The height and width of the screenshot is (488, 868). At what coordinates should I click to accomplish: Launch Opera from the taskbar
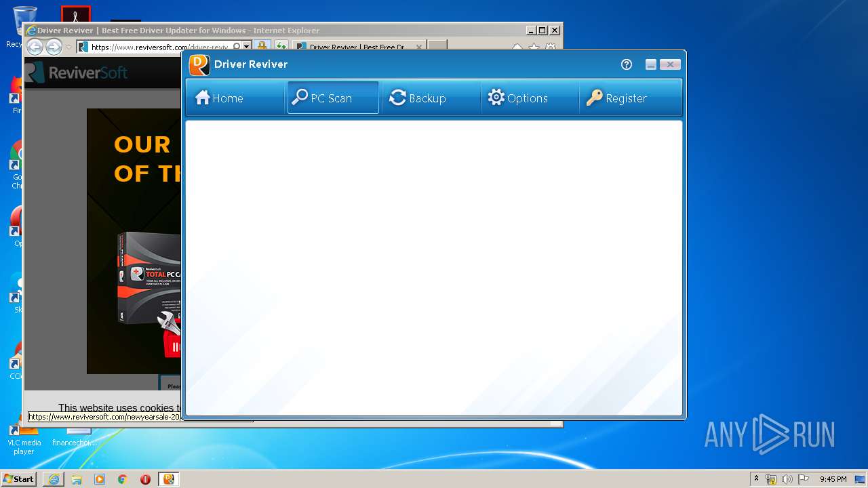pyautogui.click(x=145, y=479)
